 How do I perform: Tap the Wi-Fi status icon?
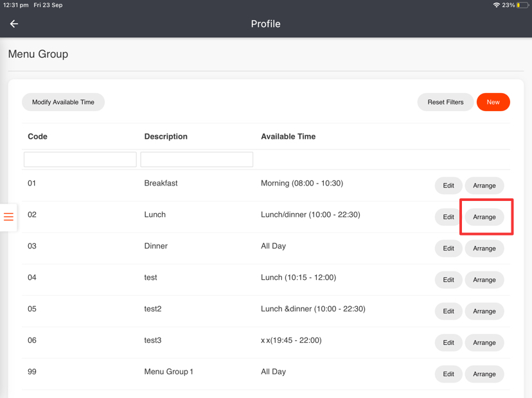click(496, 5)
